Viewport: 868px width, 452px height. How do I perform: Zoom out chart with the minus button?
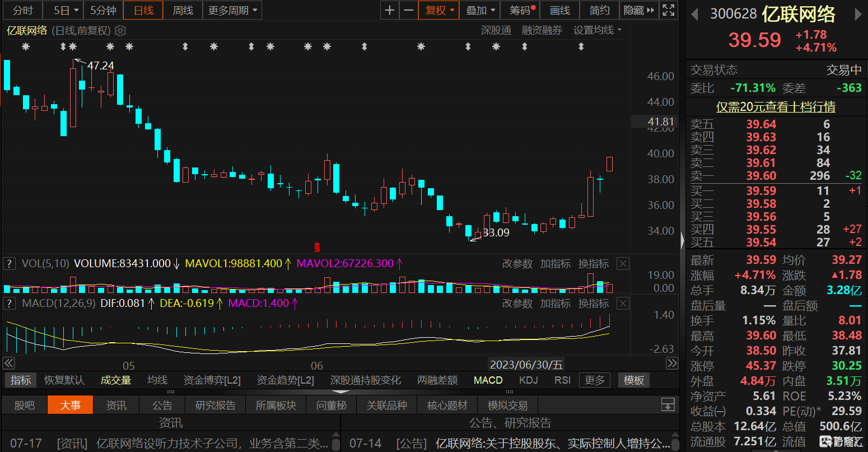click(409, 10)
